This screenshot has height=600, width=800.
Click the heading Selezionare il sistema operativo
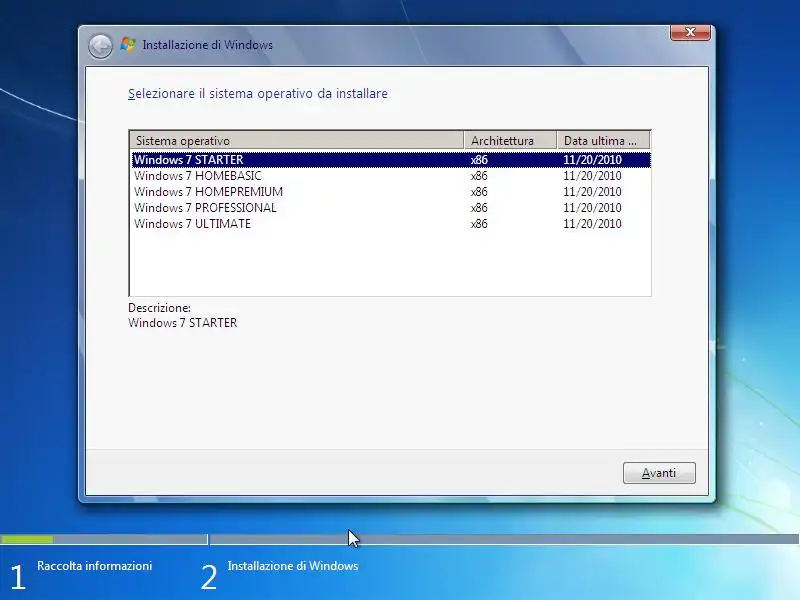pos(258,94)
